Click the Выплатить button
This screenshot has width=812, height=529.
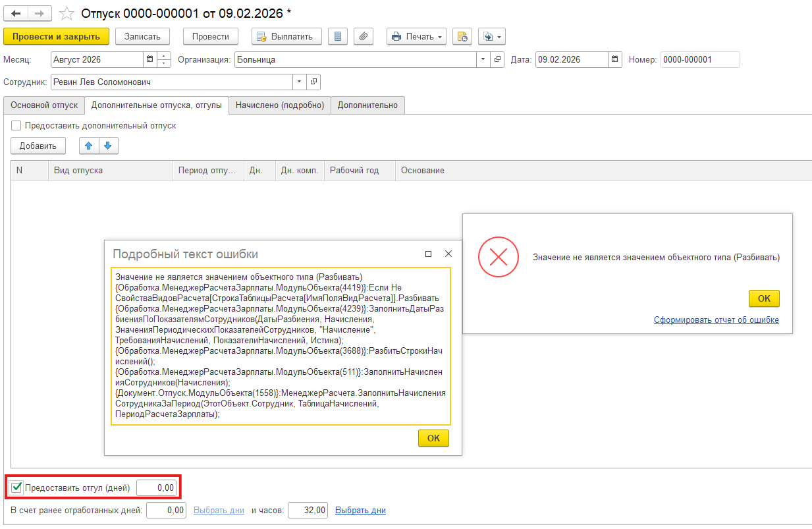(286, 36)
